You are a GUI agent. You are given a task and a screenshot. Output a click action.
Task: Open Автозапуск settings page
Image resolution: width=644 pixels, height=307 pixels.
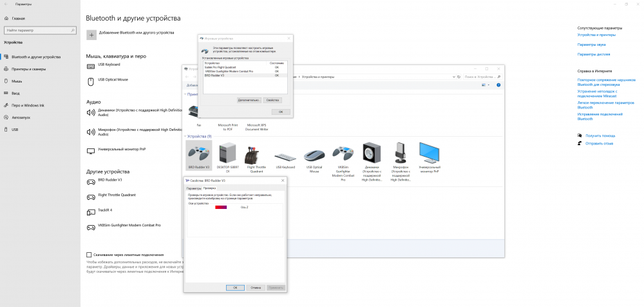coord(21,117)
